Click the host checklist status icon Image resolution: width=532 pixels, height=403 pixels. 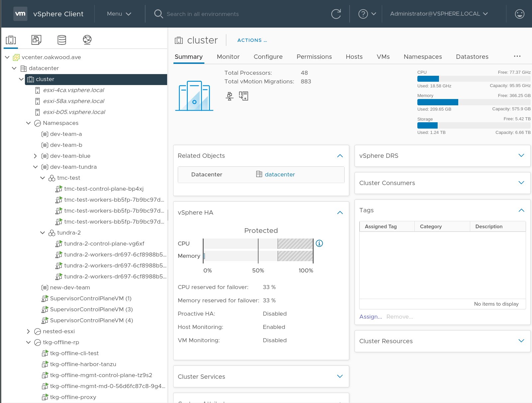(244, 96)
